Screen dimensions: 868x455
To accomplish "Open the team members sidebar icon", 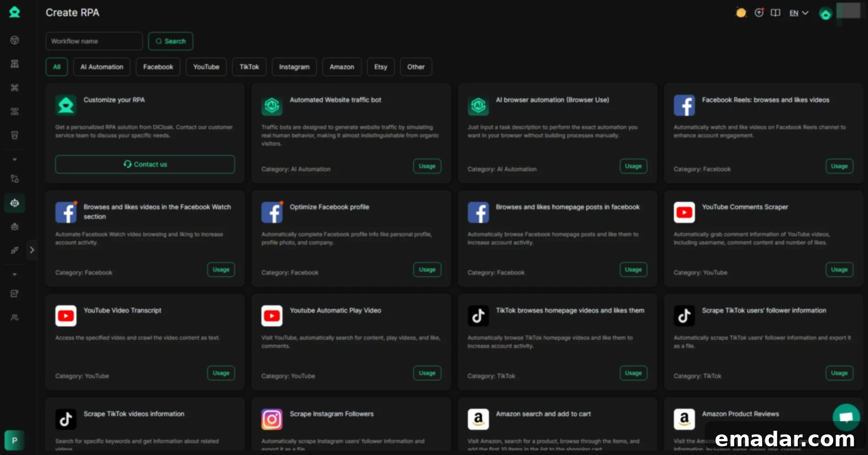I will pos(15,317).
